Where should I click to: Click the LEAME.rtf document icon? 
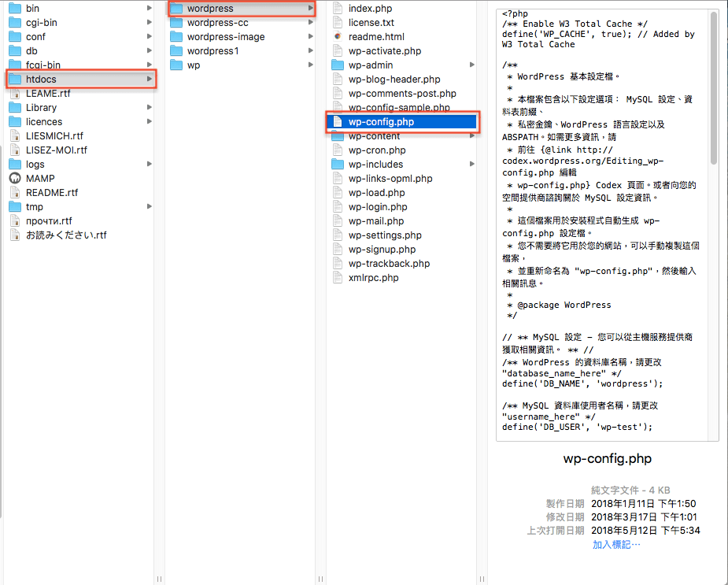(x=15, y=94)
